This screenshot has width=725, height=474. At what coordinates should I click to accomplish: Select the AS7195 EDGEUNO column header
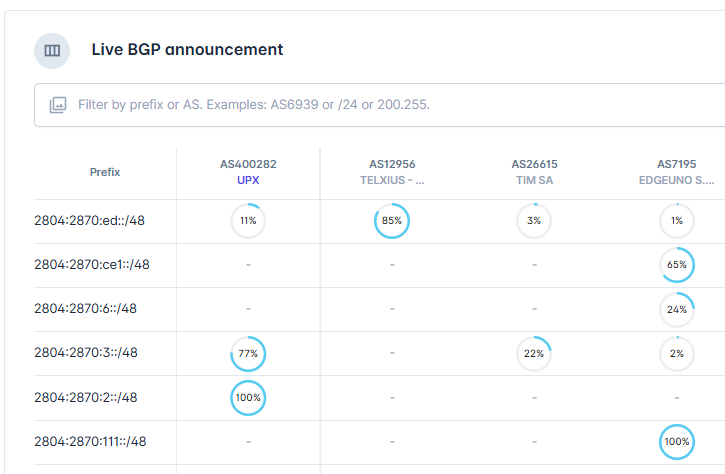(676, 172)
